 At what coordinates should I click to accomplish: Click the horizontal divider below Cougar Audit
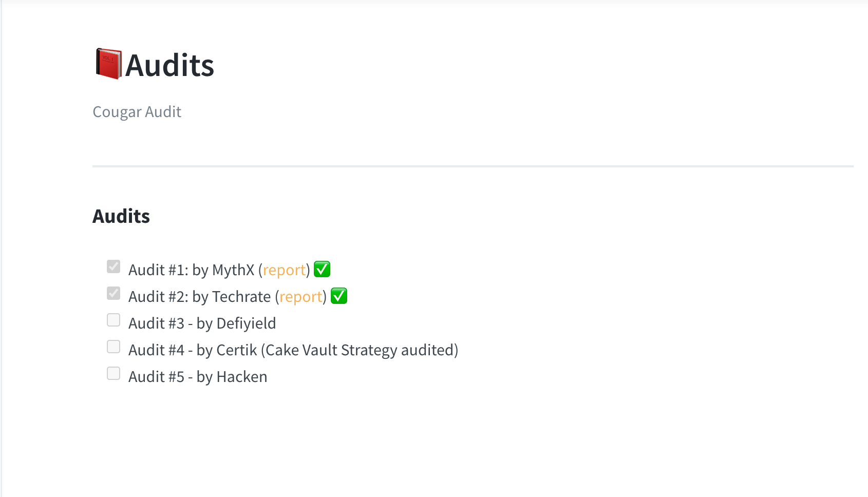[473, 166]
